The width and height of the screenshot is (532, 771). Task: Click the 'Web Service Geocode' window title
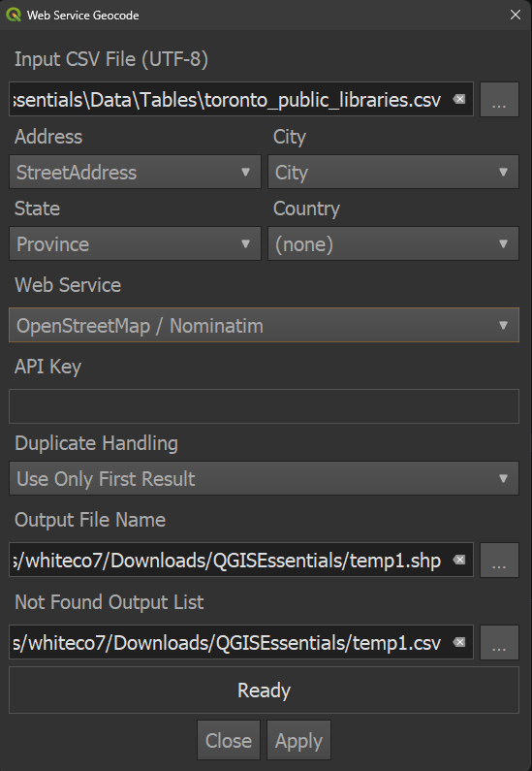(x=83, y=16)
